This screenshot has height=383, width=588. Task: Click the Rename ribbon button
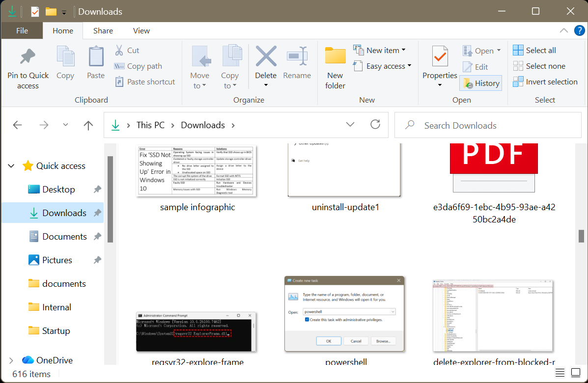click(297, 62)
